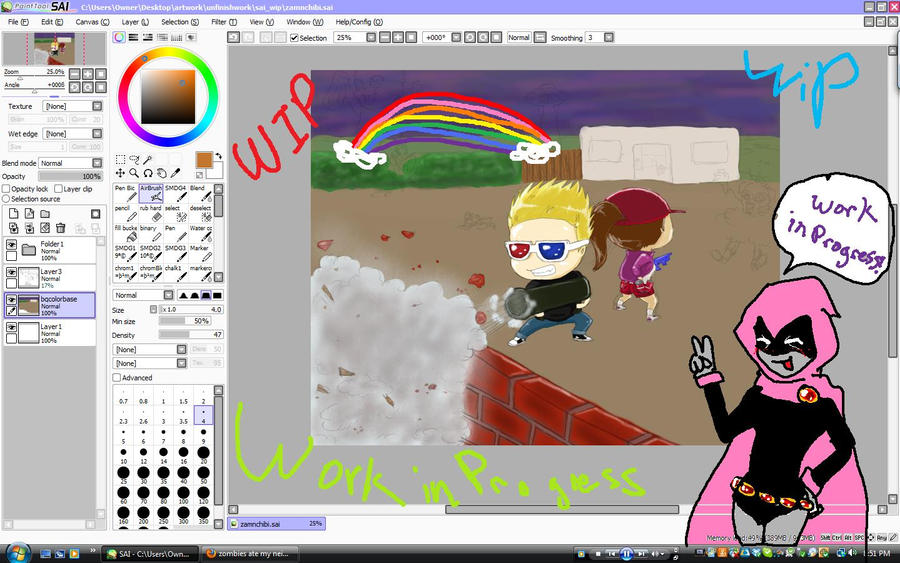Open the zoom percentage dropdown in toolbar

371,37
